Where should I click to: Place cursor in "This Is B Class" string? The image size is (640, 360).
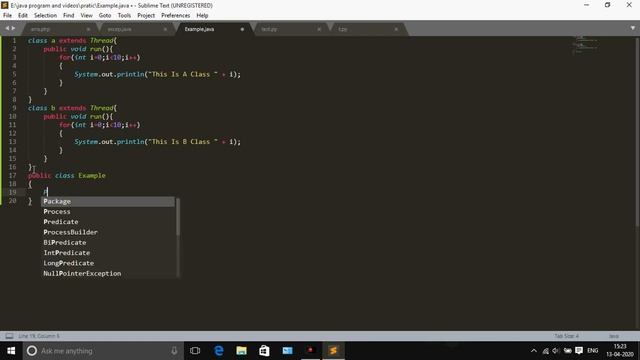(182, 142)
